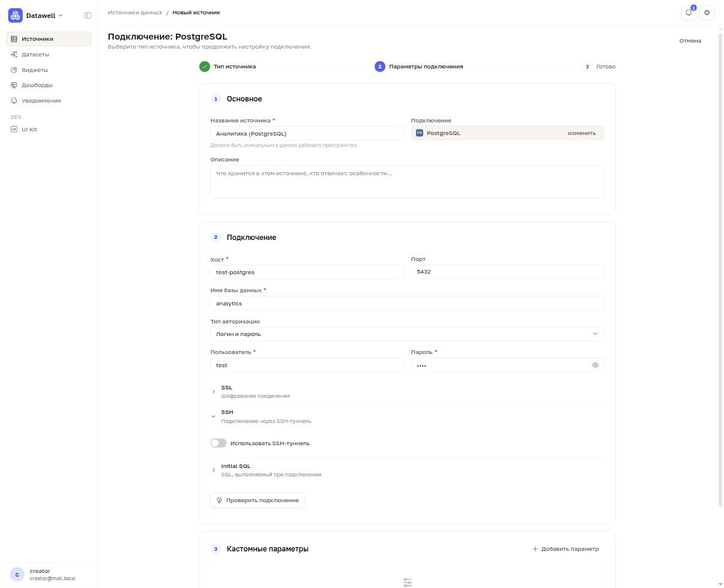
Task: Expand the Initial SQL section
Action: (407, 470)
